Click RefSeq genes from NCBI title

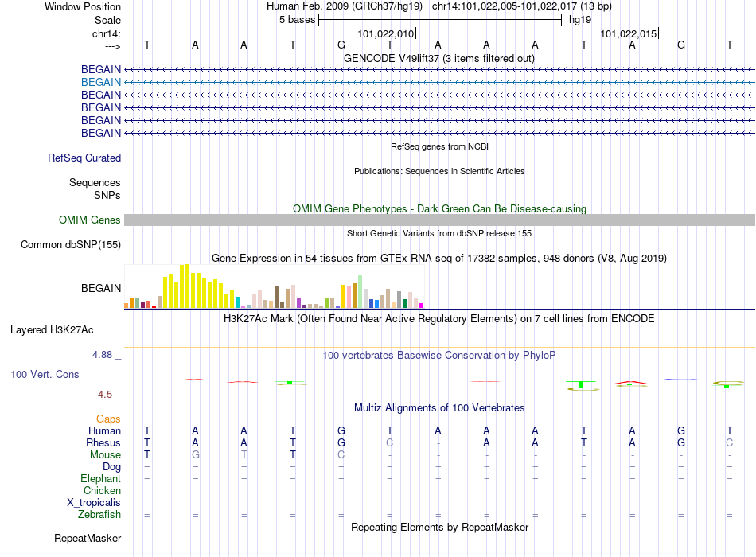coord(440,146)
